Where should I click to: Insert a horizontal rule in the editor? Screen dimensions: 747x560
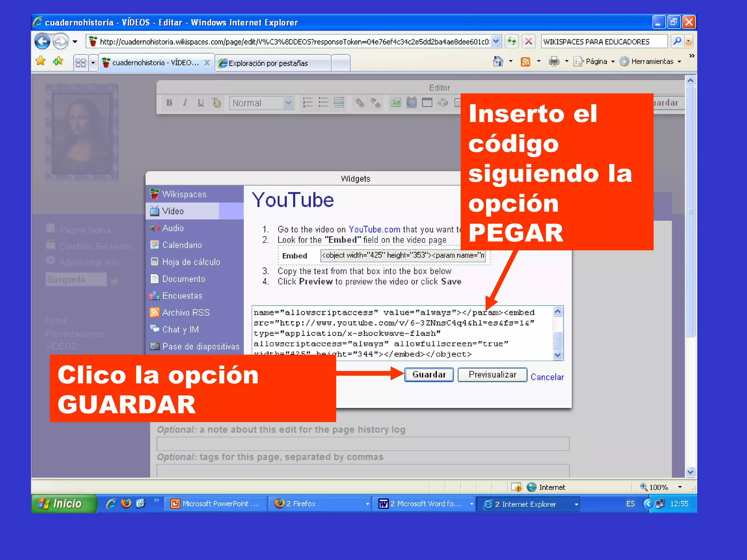[339, 102]
